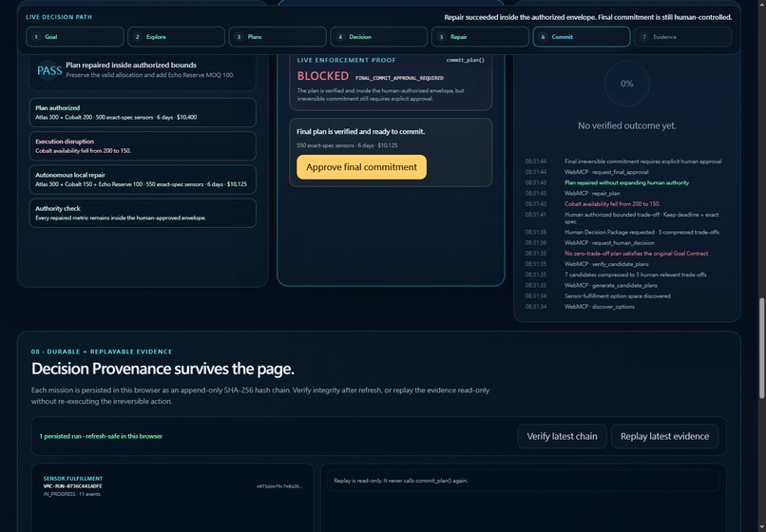Image resolution: width=766 pixels, height=532 pixels.
Task: Click log entry 'Plan repaired without expanding human authority'
Action: pos(627,182)
